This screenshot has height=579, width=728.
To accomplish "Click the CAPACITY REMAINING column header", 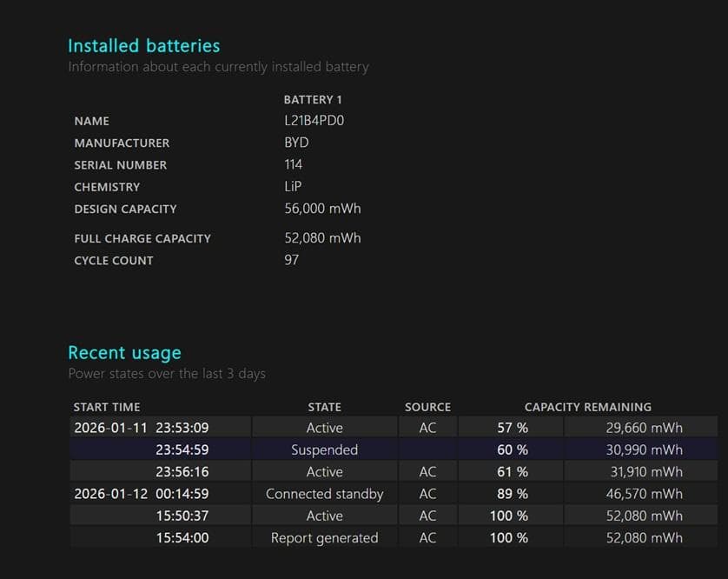I will tap(587, 407).
